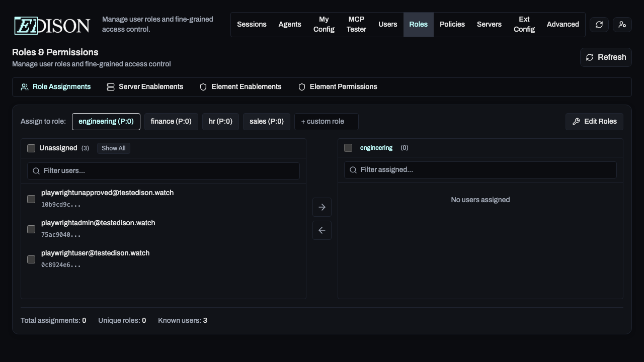644x362 pixels.
Task: Check the Unassigned select-all checkbox
Action: [x=31, y=148]
